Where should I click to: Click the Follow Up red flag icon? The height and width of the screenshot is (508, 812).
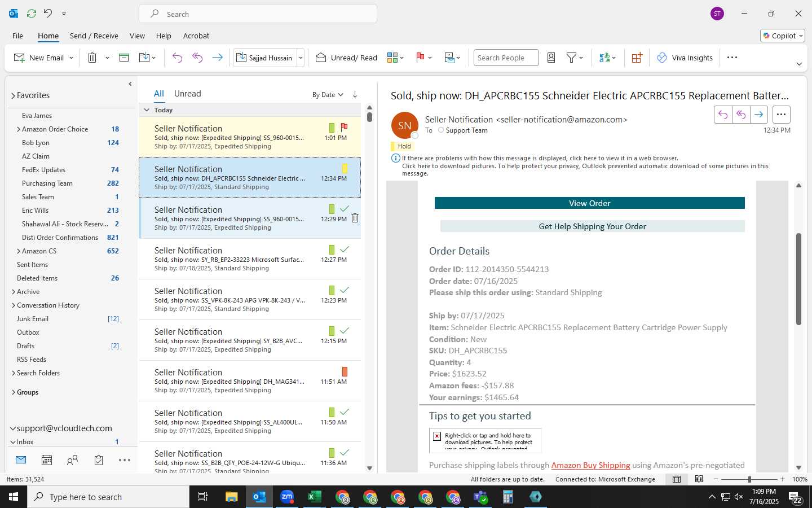pos(420,58)
